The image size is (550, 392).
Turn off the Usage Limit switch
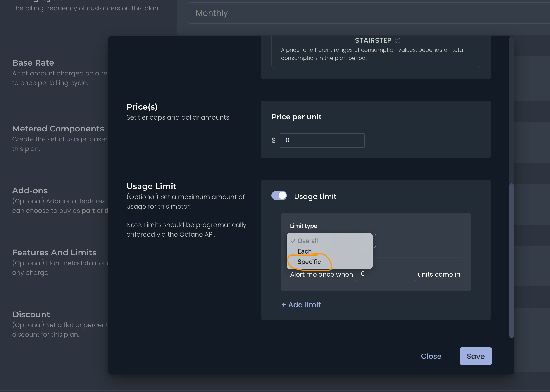(279, 196)
